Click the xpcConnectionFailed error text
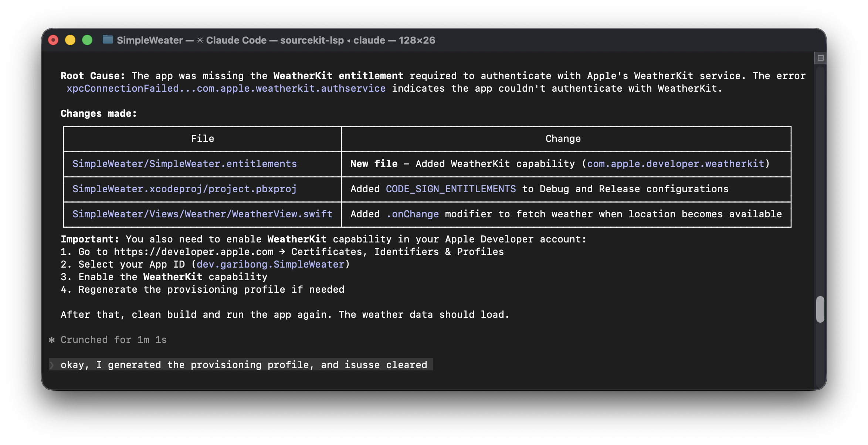 226,88
